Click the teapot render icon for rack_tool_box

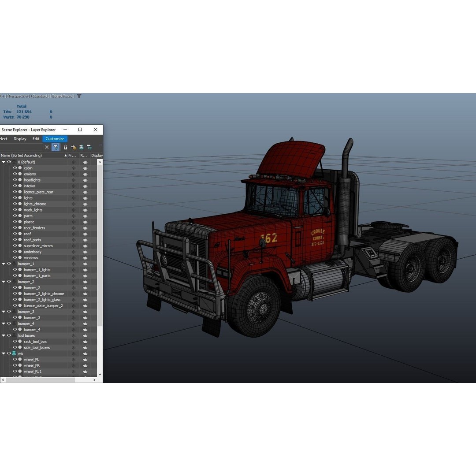point(85,342)
